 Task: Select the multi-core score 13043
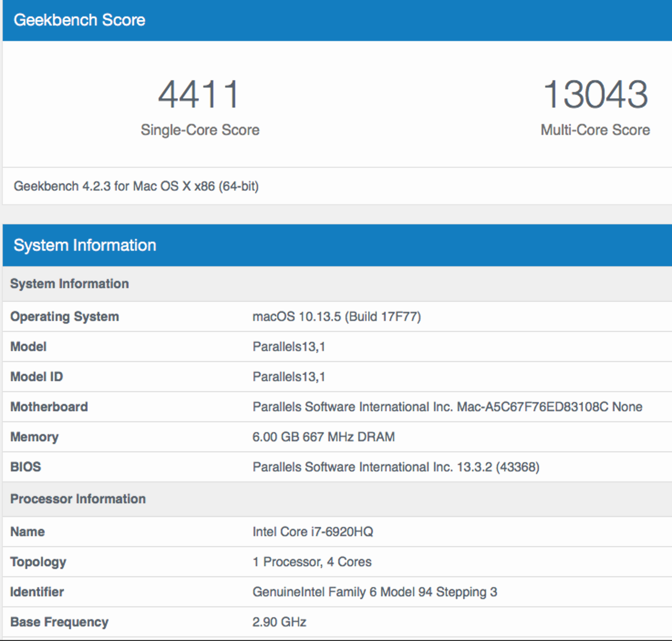coord(595,94)
